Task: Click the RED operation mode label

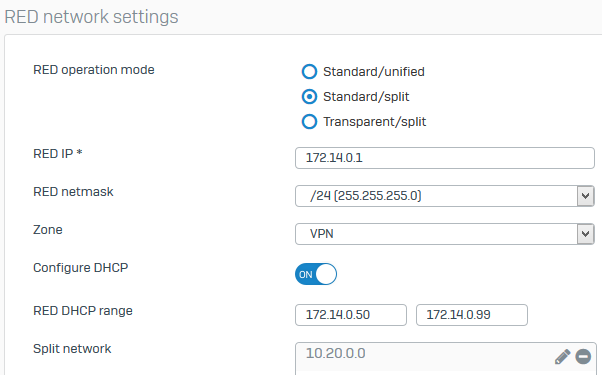Action: (x=94, y=70)
